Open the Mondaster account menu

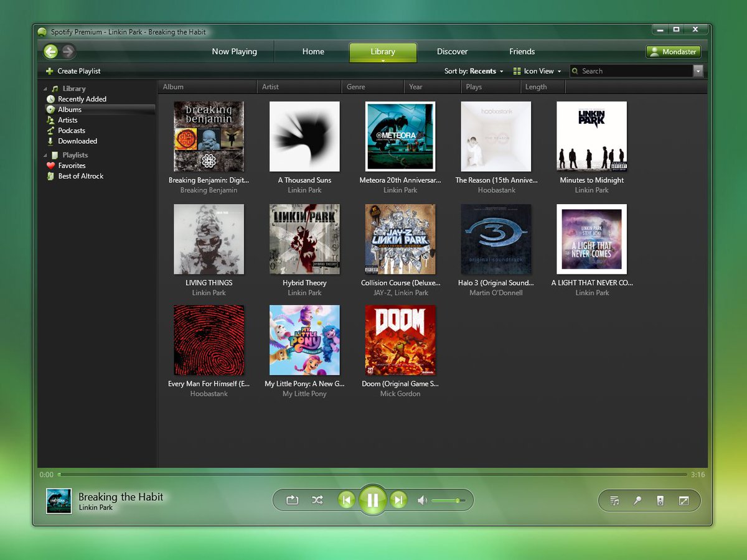pyautogui.click(x=674, y=52)
